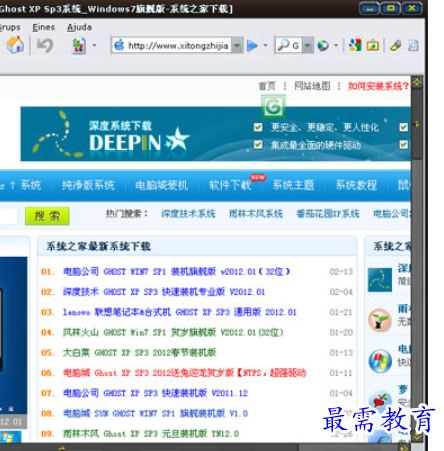Click into the address bar URL field
Image resolution: width=444 pixels, height=451 pixels.
178,45
